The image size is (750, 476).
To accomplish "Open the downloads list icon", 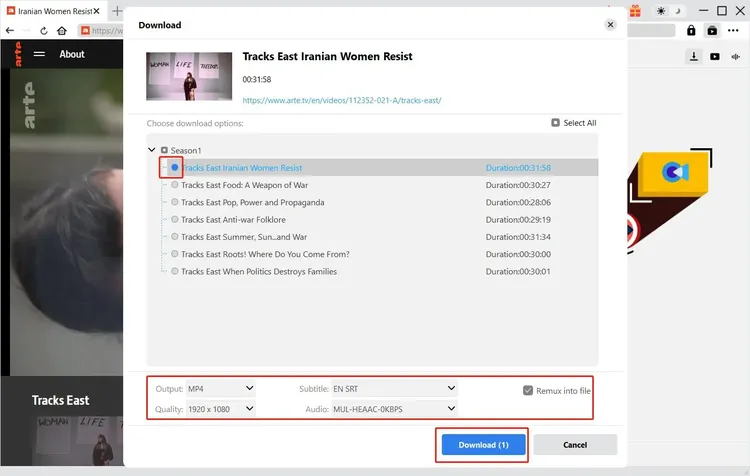I will click(x=693, y=56).
